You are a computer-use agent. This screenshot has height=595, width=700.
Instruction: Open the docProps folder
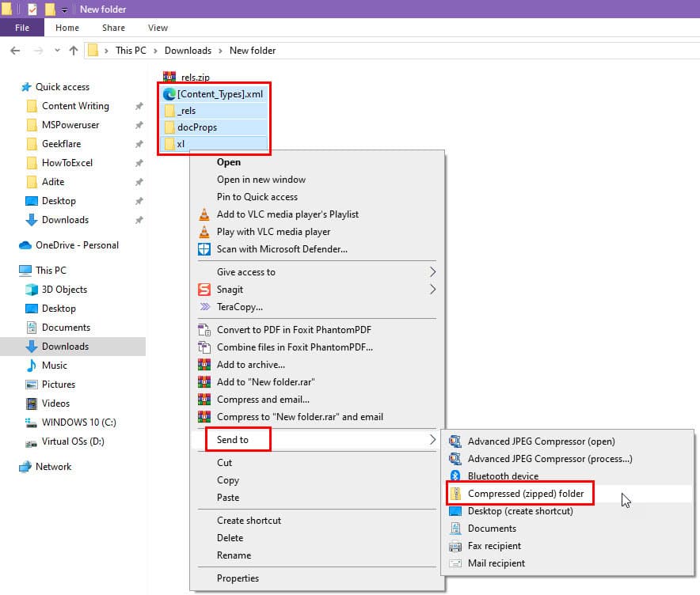click(x=197, y=127)
